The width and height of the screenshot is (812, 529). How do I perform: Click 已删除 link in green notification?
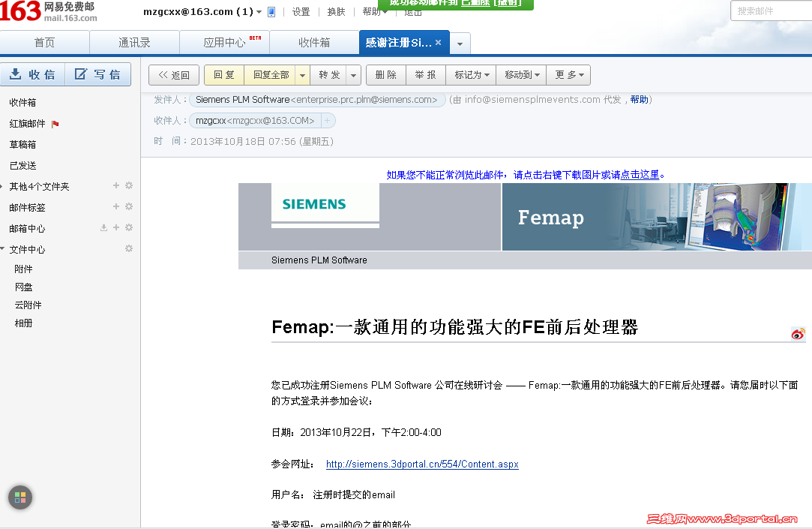click(475, 3)
